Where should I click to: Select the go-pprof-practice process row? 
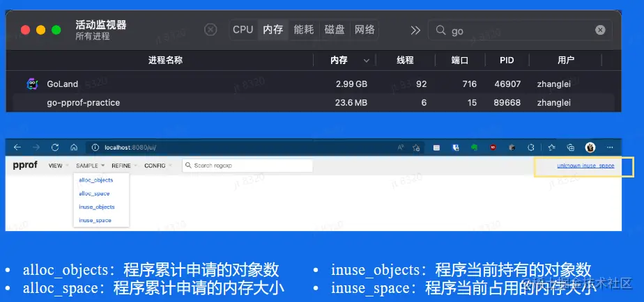[x=314, y=102]
